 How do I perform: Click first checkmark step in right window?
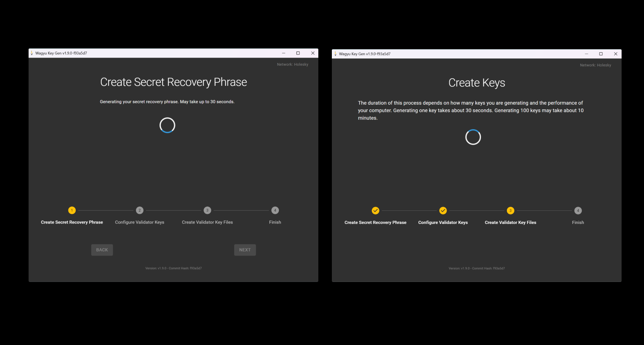click(x=376, y=210)
